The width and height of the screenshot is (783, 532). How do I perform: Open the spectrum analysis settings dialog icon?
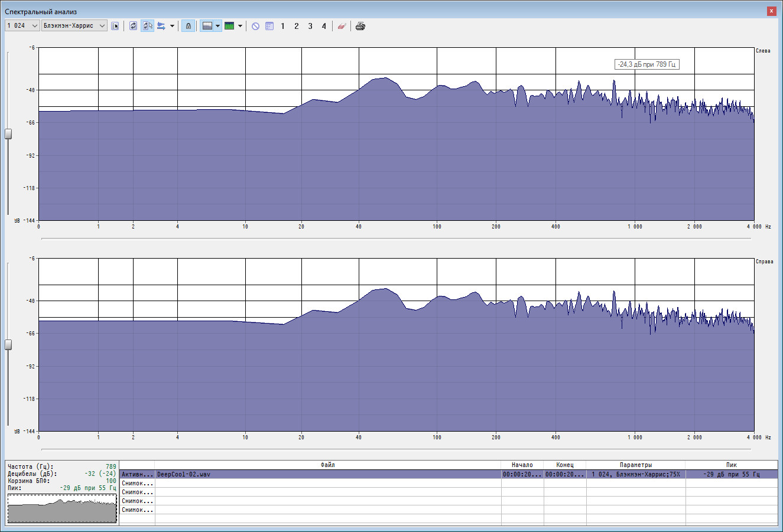pos(115,26)
